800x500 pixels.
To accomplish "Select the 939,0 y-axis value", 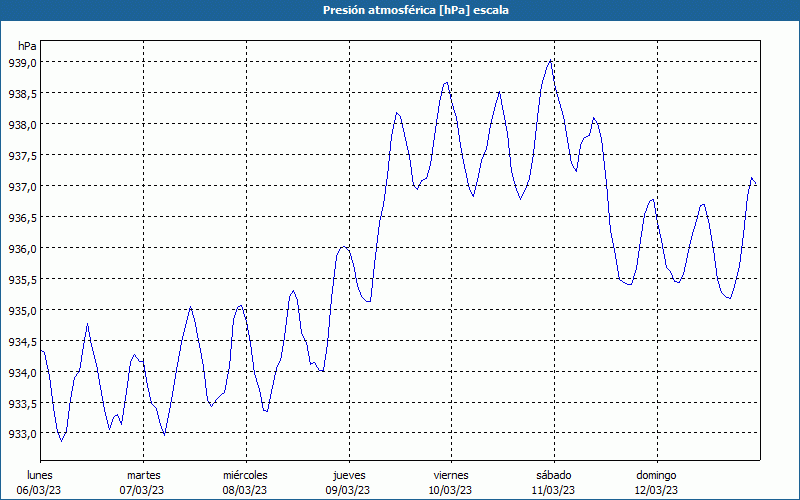I will click(x=22, y=62).
